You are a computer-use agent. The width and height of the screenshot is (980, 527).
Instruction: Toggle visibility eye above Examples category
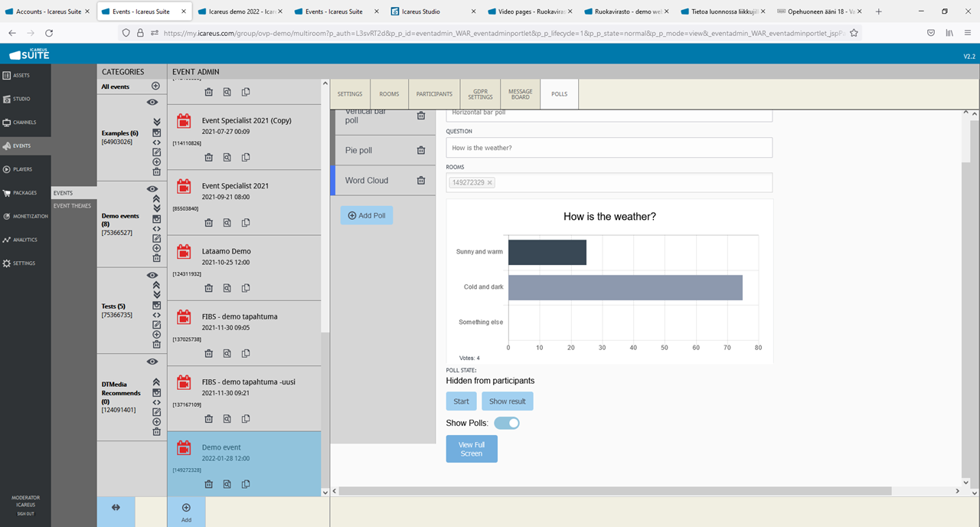(152, 102)
